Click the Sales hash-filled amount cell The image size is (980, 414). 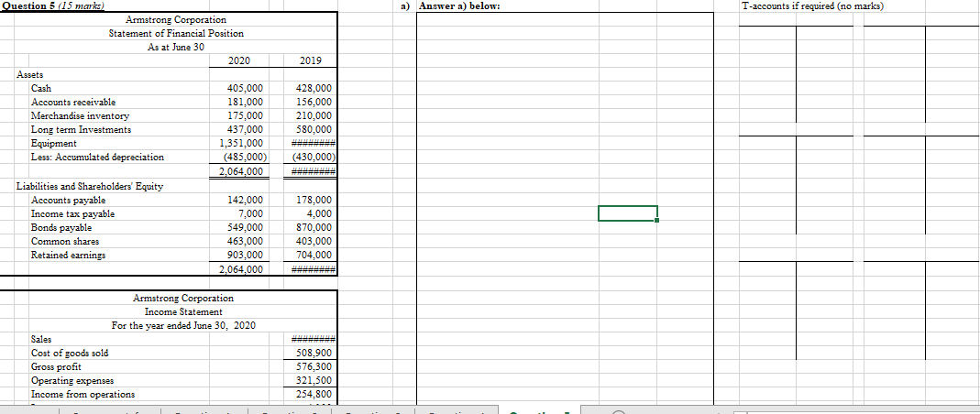(x=314, y=340)
